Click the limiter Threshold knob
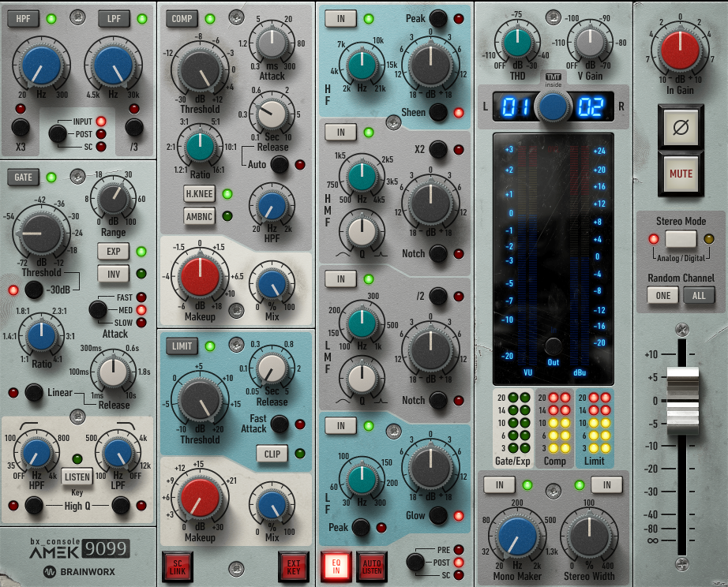 click(x=200, y=402)
